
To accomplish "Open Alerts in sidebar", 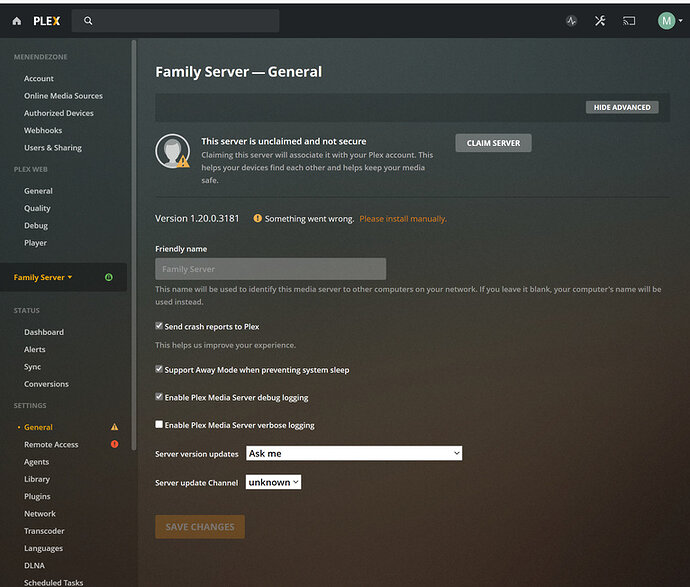I will [34, 349].
